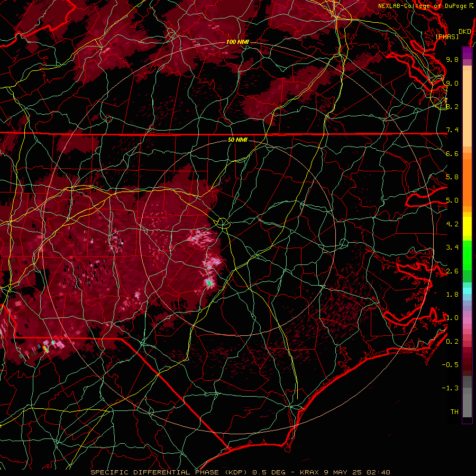Click the [PHAS] label above the scale
Image resolution: width=476 pixels, height=476 pixels.
(447, 36)
